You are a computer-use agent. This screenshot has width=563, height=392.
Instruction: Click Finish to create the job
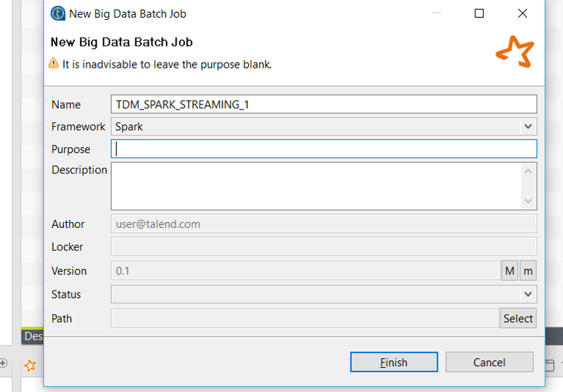[x=394, y=362]
